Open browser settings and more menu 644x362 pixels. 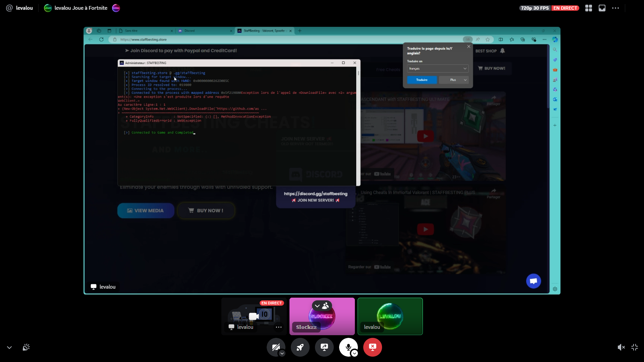click(544, 40)
